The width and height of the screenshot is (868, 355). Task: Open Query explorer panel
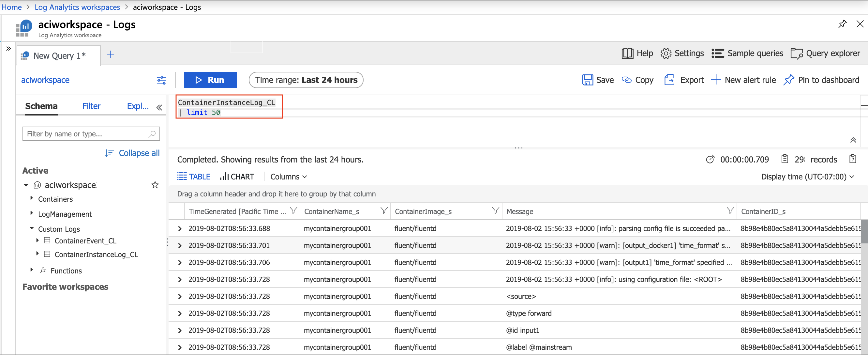tap(825, 54)
